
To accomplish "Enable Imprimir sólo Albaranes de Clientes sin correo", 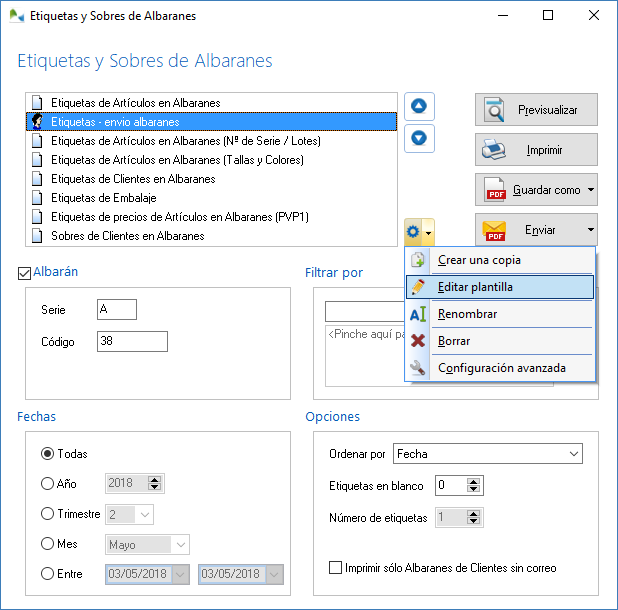I will [335, 568].
